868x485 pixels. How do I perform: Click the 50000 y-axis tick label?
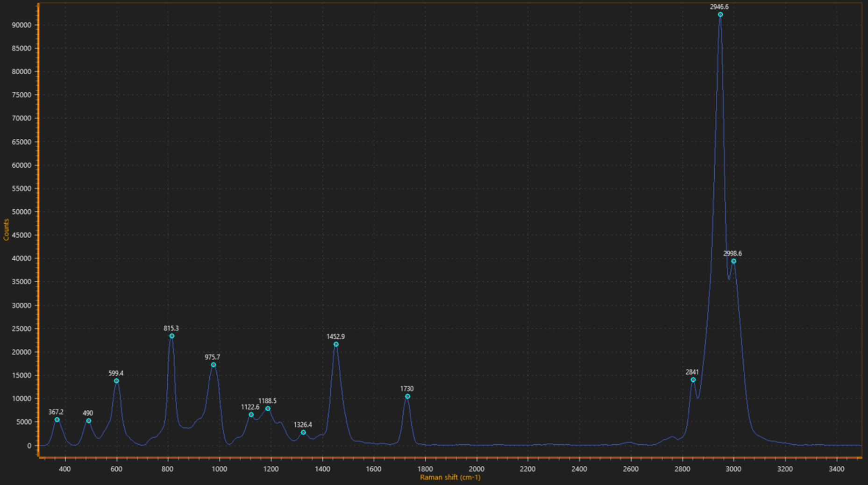pos(21,212)
